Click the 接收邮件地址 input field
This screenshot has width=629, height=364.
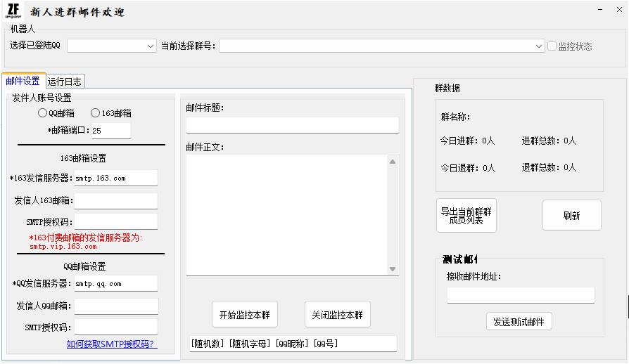coord(520,295)
